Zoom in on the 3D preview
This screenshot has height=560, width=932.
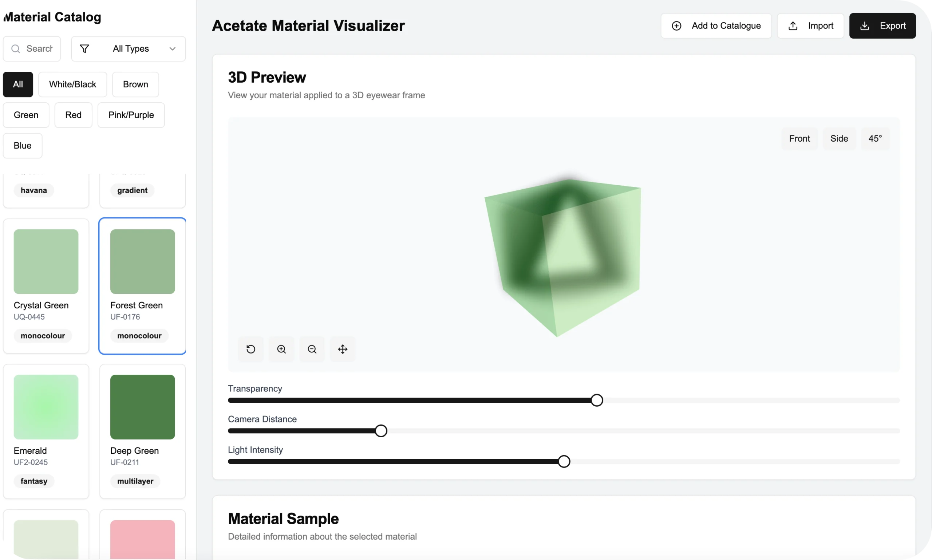[281, 349]
